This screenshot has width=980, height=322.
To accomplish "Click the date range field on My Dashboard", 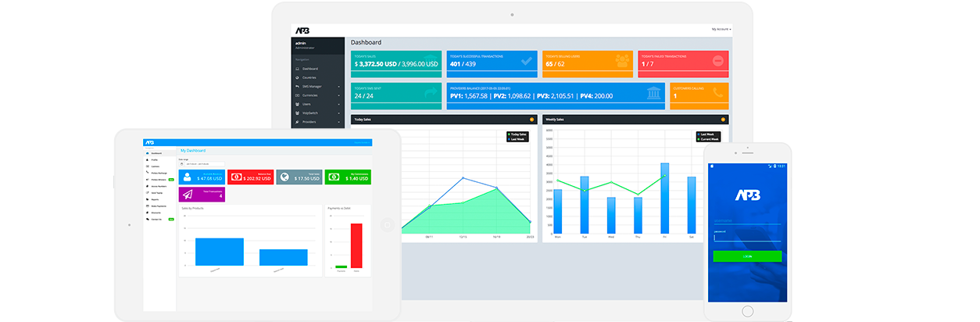I will (x=201, y=163).
